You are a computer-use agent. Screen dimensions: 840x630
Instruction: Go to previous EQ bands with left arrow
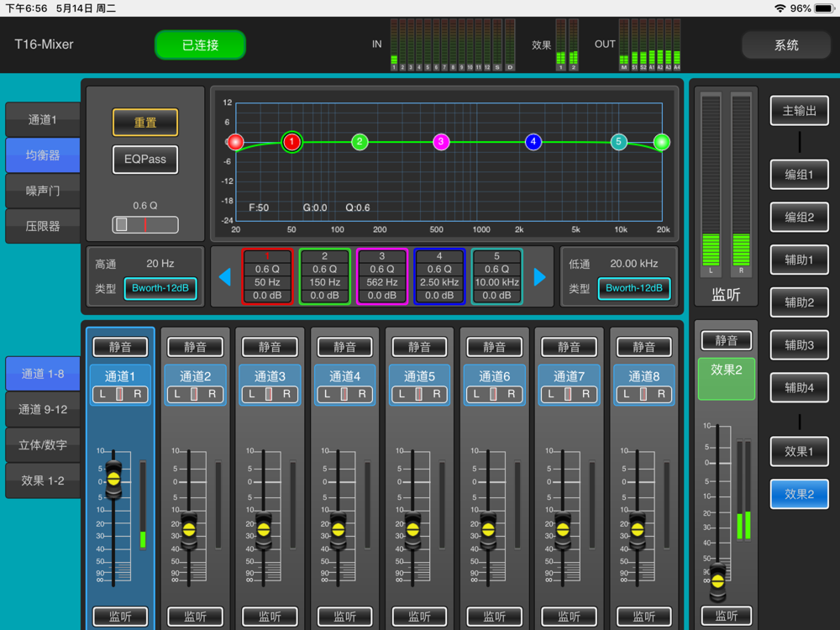tap(225, 277)
